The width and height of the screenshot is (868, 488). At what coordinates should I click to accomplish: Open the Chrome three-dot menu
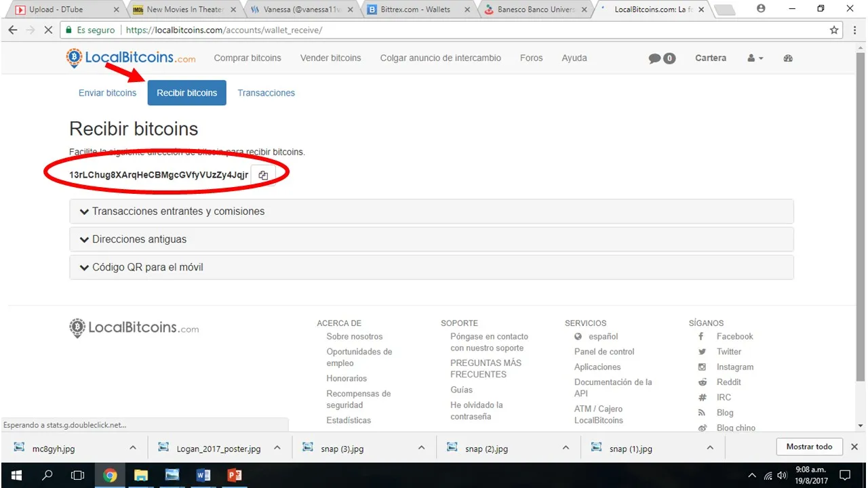pyautogui.click(x=854, y=30)
